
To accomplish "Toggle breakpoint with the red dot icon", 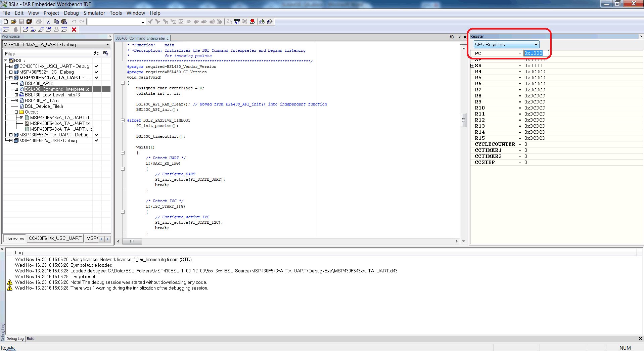I will point(252,21).
